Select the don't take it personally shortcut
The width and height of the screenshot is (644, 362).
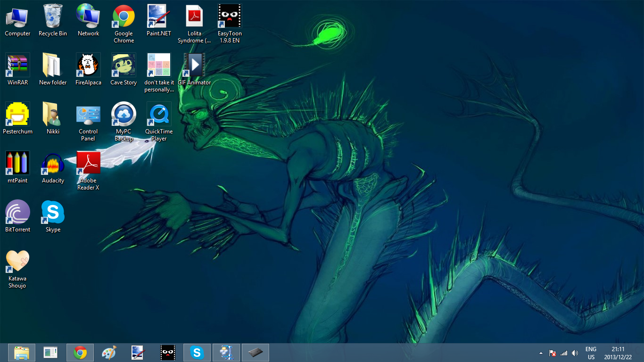pyautogui.click(x=159, y=73)
